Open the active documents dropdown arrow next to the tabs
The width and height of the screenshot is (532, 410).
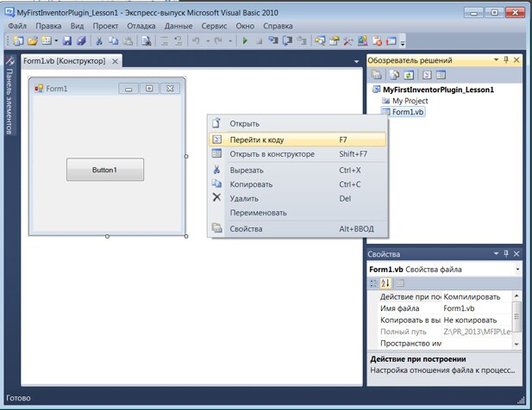point(356,62)
